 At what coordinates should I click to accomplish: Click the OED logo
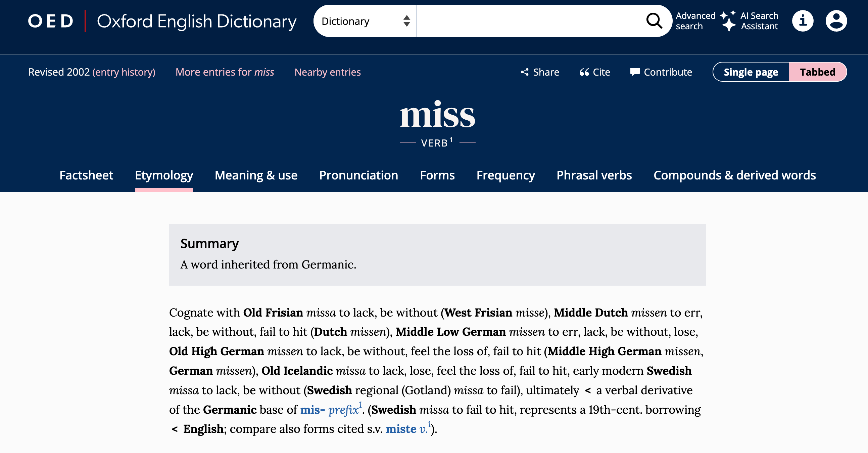coord(51,21)
